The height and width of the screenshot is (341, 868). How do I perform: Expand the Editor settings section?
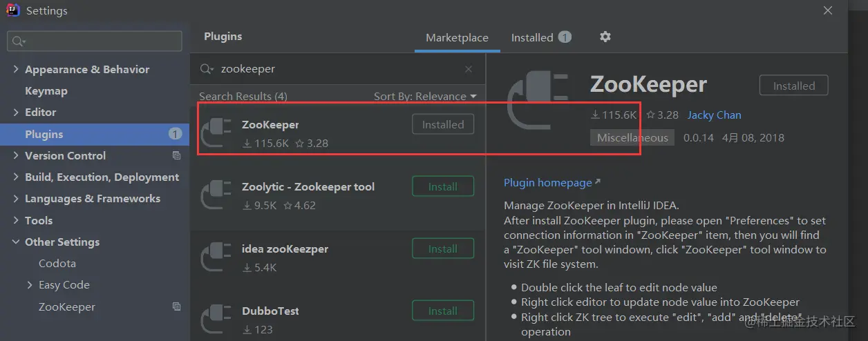(16, 112)
